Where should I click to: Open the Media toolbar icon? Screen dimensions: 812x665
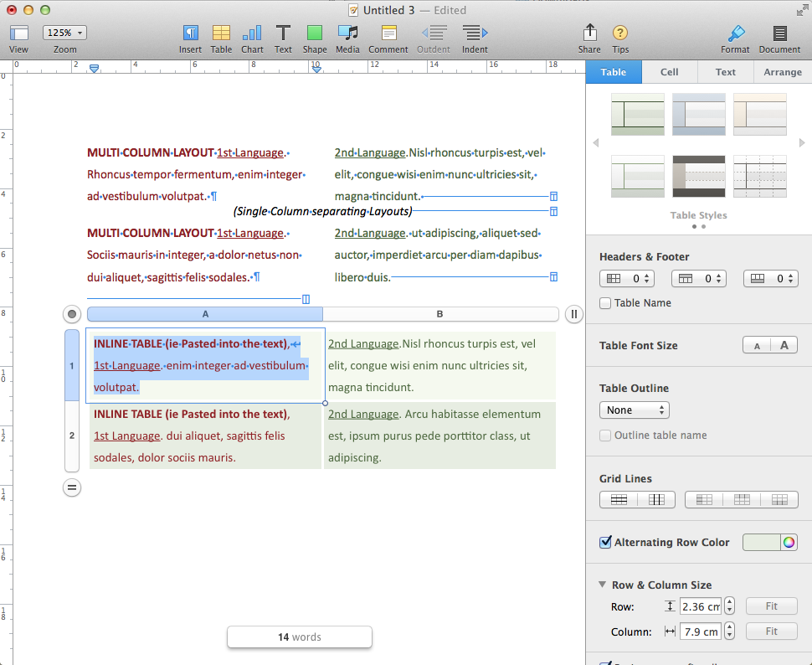coord(347,34)
